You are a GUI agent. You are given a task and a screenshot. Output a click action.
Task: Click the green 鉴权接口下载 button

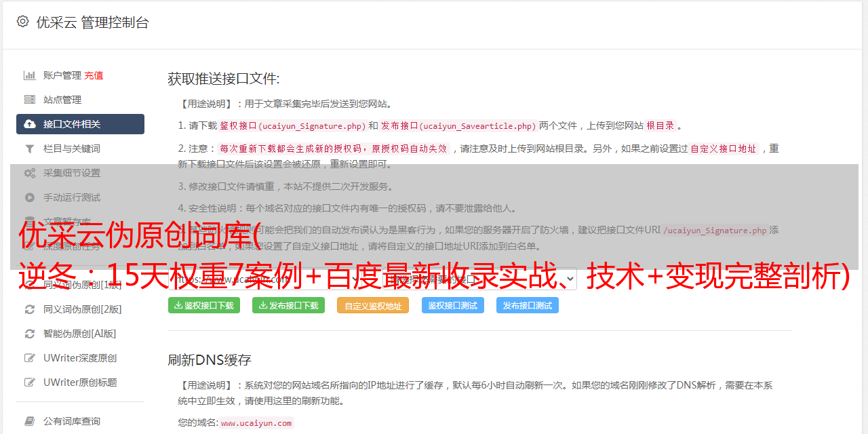(x=204, y=305)
